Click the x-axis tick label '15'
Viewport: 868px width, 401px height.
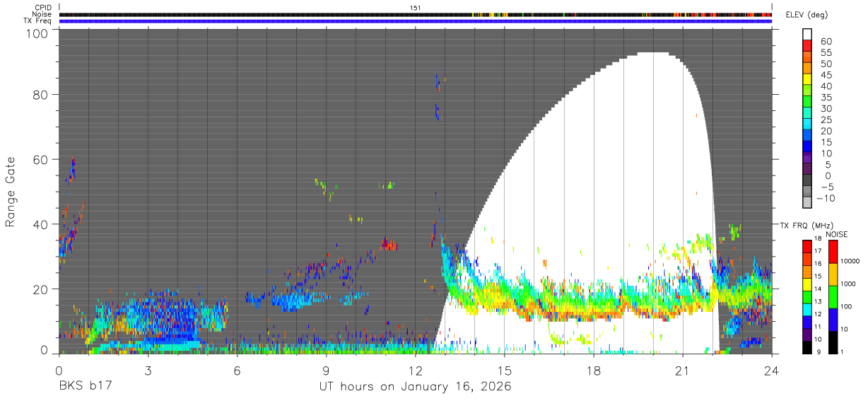pos(504,370)
